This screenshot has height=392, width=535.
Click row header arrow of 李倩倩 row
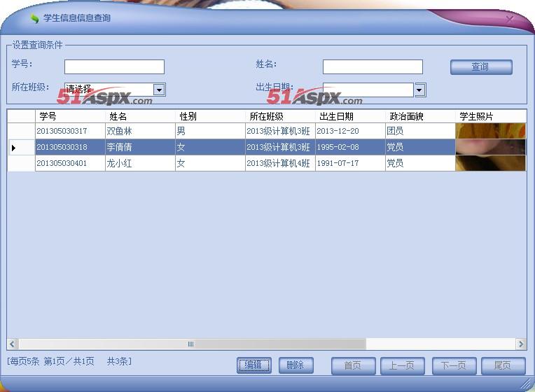click(21, 148)
